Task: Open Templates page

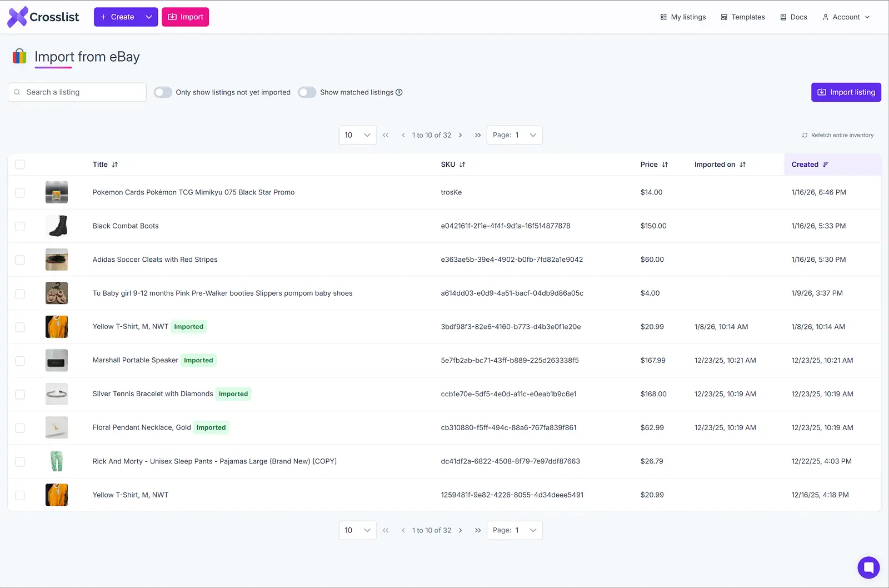Action: point(743,17)
